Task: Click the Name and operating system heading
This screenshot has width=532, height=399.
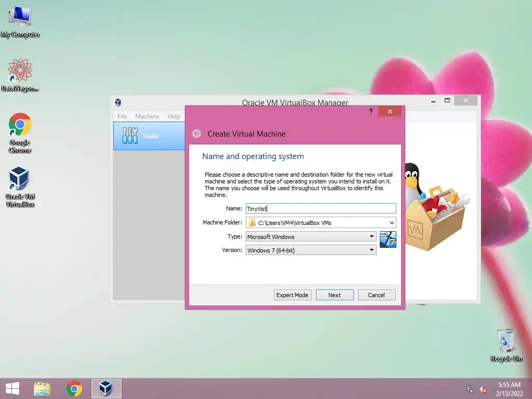Action: point(253,156)
